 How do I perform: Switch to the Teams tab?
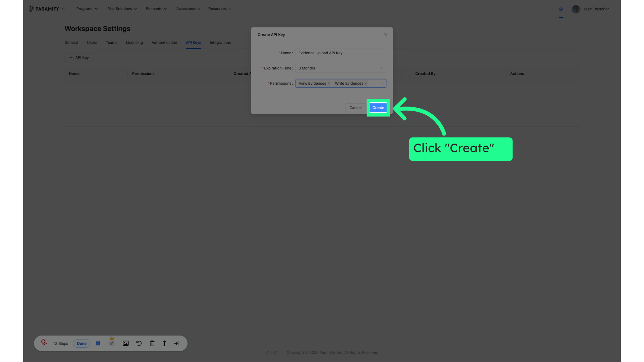[x=111, y=43]
